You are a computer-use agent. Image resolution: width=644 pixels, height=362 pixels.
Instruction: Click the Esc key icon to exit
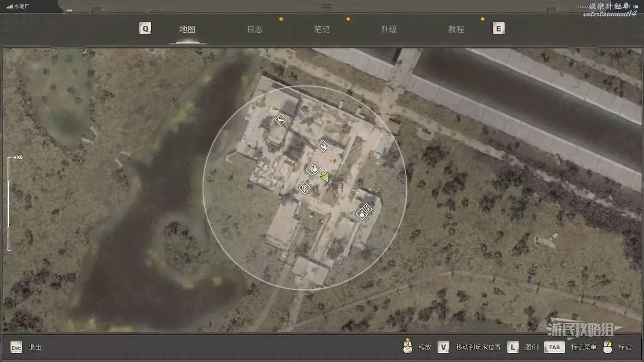(16, 347)
